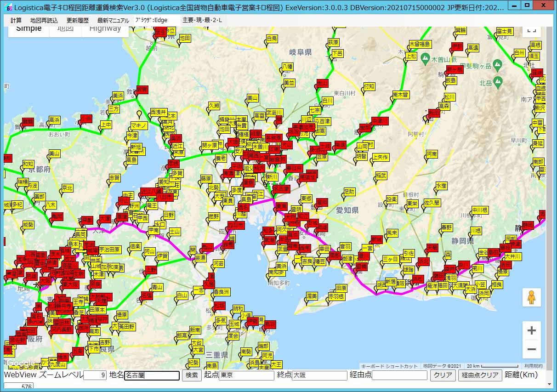Select the yellow 下呂 map marker
The width and height of the screenshot is (557, 392).
click(x=337, y=54)
